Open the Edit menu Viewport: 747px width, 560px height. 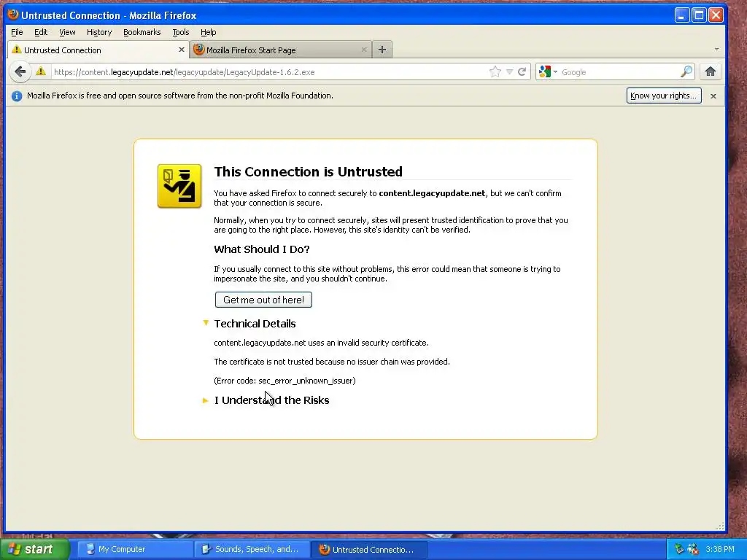pyautogui.click(x=41, y=32)
